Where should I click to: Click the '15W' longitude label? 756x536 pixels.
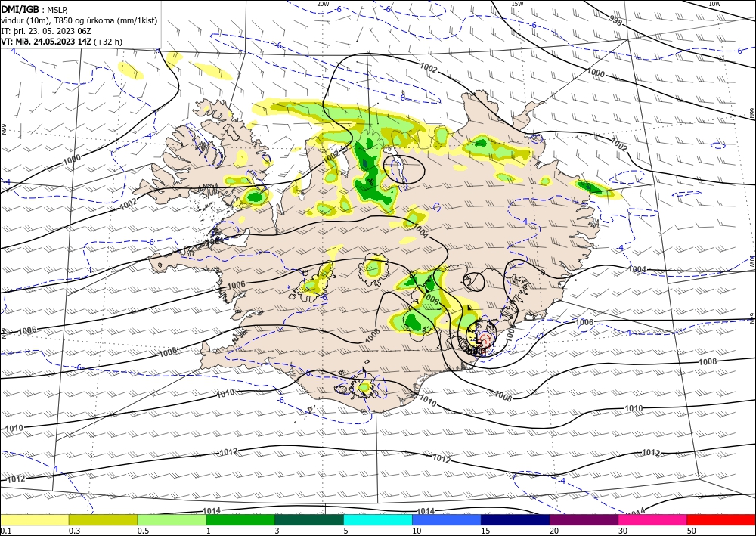(517, 4)
